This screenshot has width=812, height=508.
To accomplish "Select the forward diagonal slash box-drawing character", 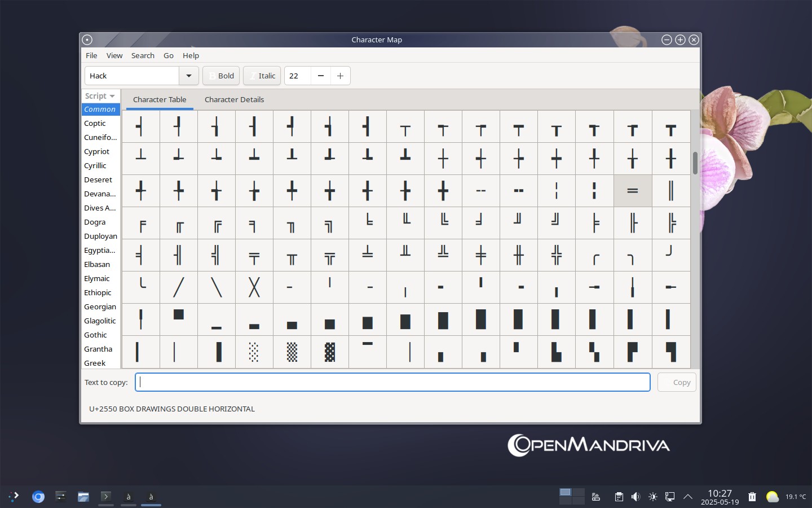I will coord(179,287).
